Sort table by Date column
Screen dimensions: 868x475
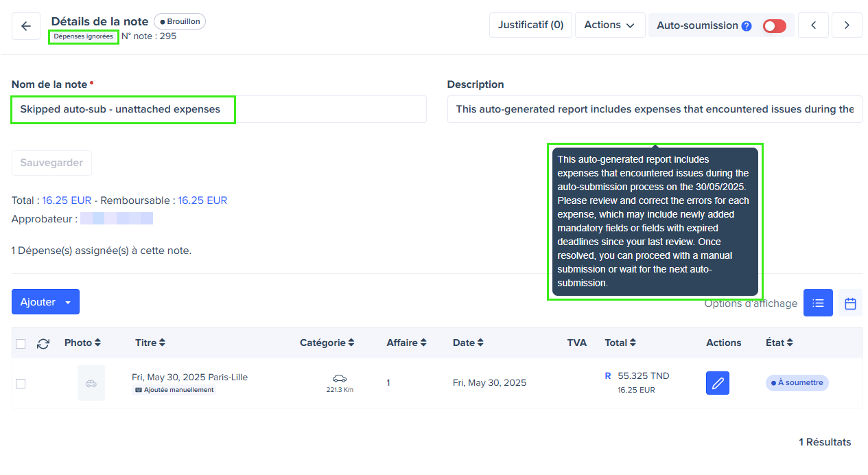[468, 343]
